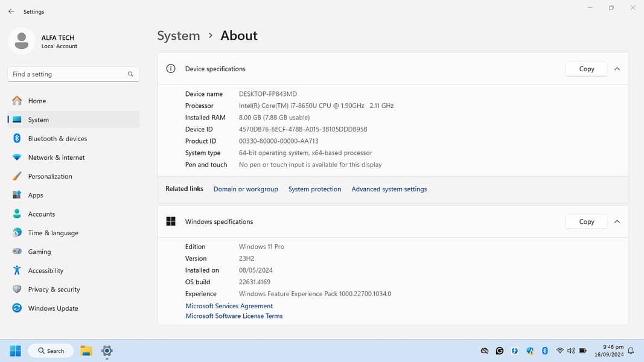Image resolution: width=644 pixels, height=362 pixels.
Task: Collapse the Device specifications section
Action: click(x=617, y=69)
